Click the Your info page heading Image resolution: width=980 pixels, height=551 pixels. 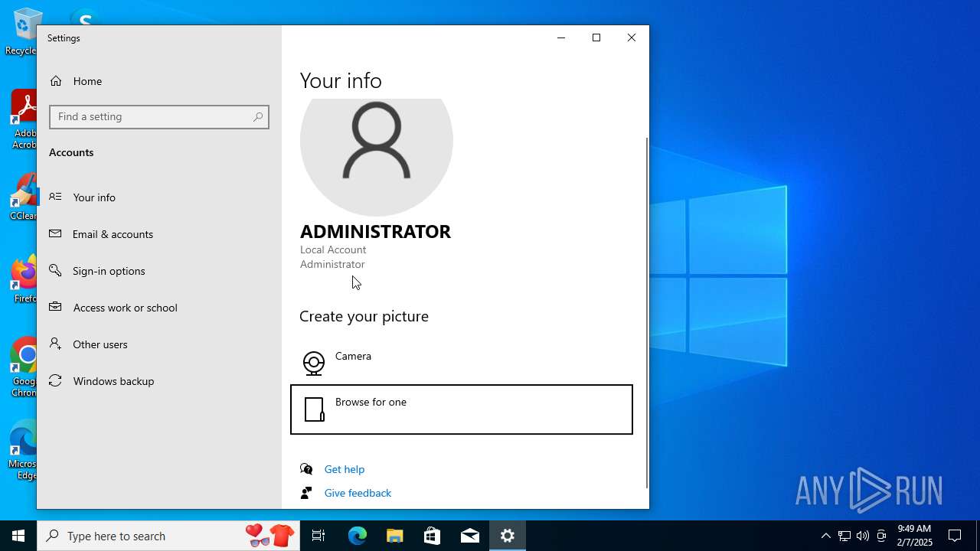341,80
